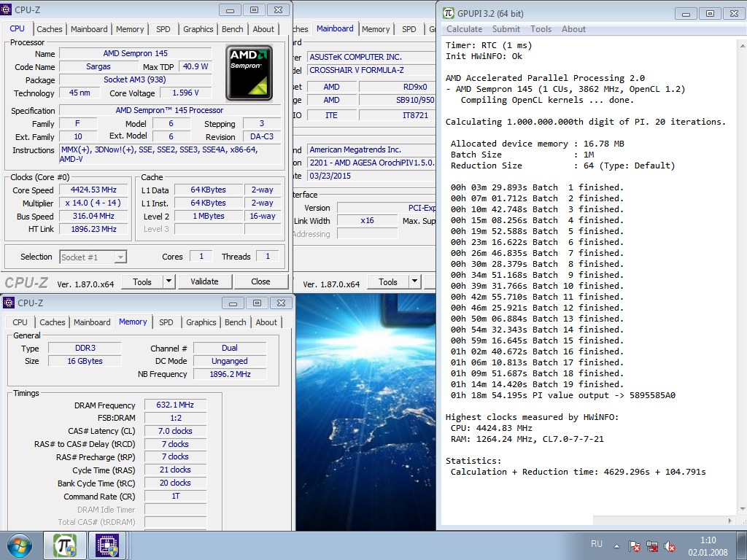
Task: Open the Socket #1 selection combo box
Action: 93,257
